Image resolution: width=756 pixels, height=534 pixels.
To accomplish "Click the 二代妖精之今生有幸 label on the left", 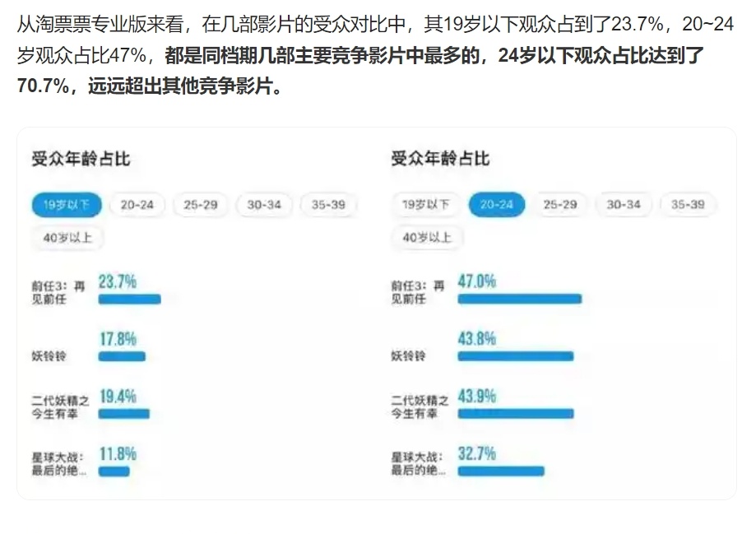I will [x=59, y=403].
